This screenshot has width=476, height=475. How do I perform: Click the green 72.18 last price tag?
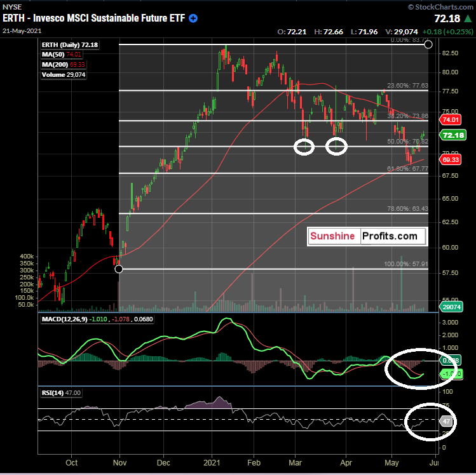(453, 135)
